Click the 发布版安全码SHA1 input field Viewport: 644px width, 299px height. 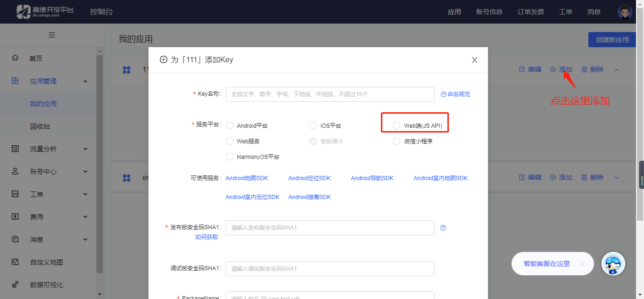(x=330, y=228)
